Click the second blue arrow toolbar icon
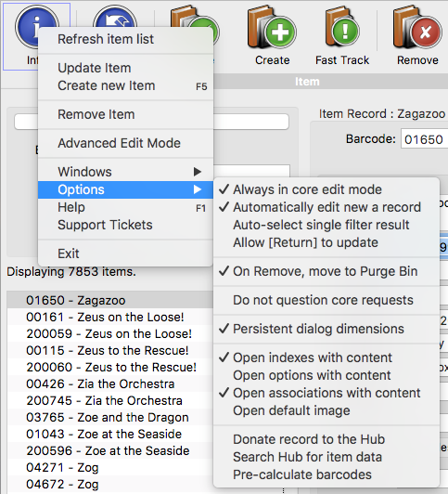This screenshot has width=448, height=494. [x=115, y=18]
